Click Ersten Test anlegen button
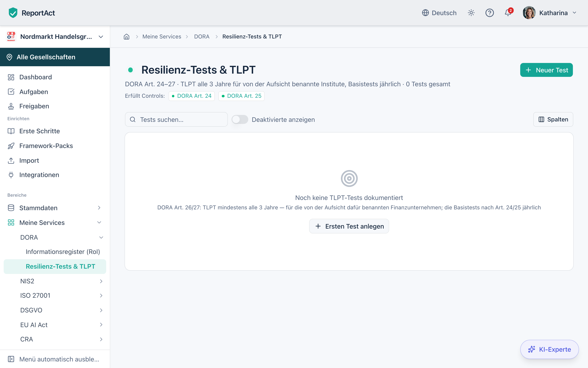The width and height of the screenshot is (588, 368). click(349, 226)
